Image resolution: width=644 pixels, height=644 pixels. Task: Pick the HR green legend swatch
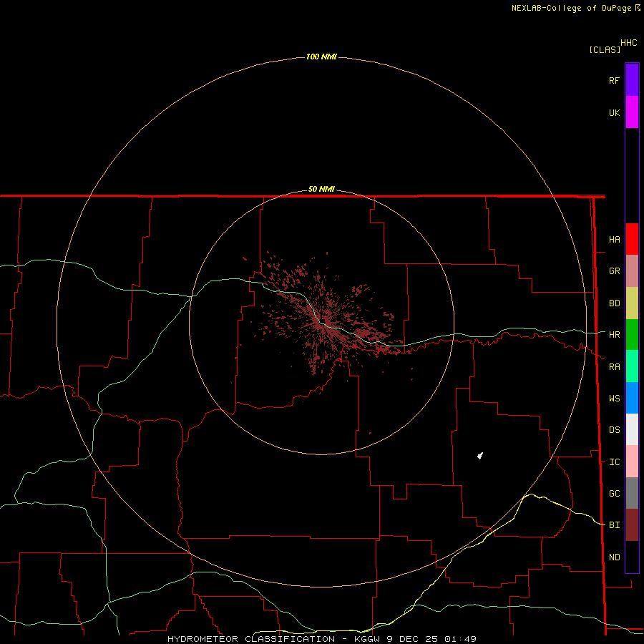pyautogui.click(x=632, y=335)
